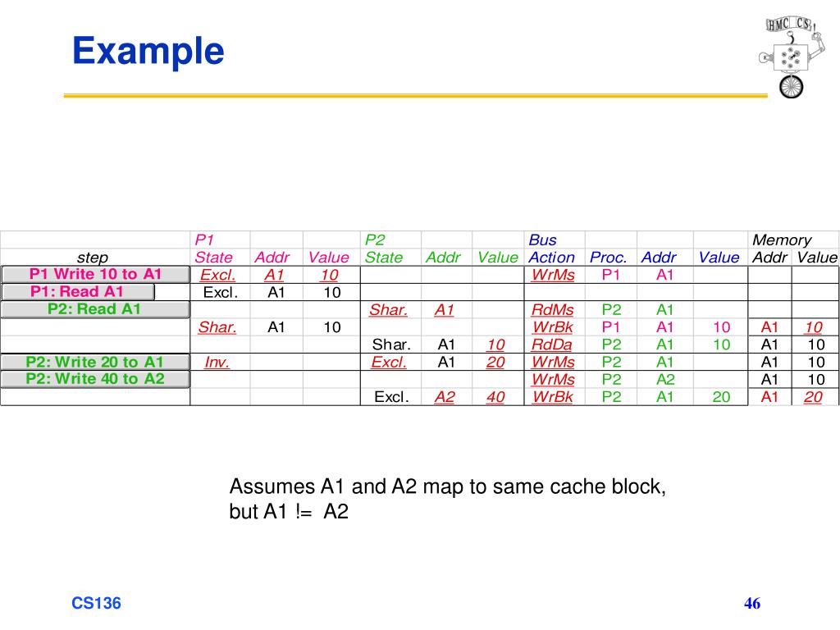The width and height of the screenshot is (840, 630).
Task: Click the 'WrBk' action in the P1 row
Action: pyautogui.click(x=552, y=326)
